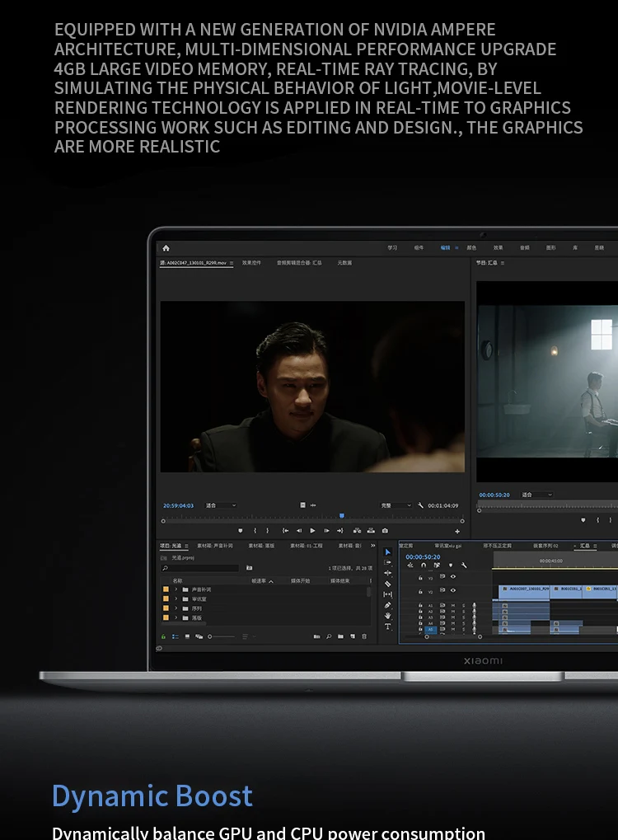Expand the 声音补词 bin folder
Image resolution: width=618 pixels, height=840 pixels.
pos(176,589)
